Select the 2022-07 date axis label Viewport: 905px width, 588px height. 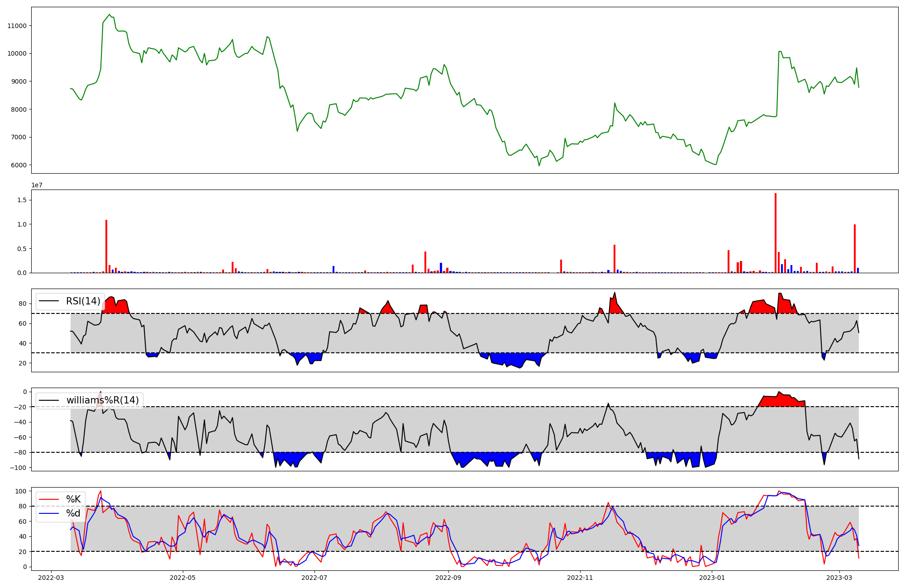(x=314, y=578)
